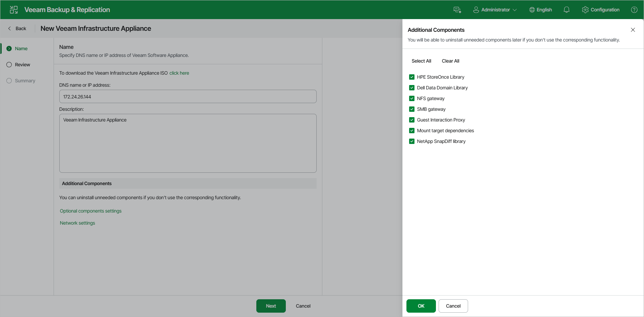Image resolution: width=644 pixels, height=317 pixels.
Task: Click the DNS name or IP address field
Action: [x=188, y=96]
